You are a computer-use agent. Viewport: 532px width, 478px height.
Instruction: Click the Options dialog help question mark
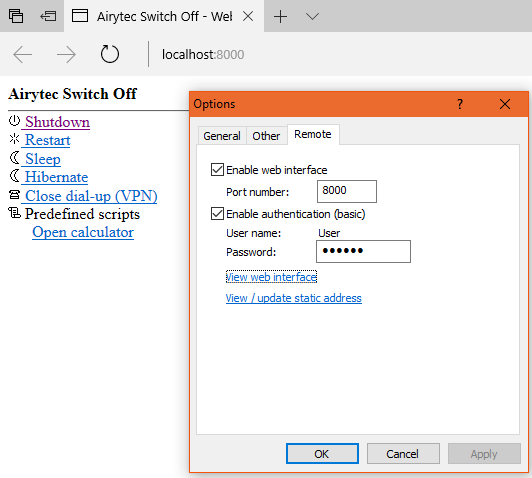point(460,104)
